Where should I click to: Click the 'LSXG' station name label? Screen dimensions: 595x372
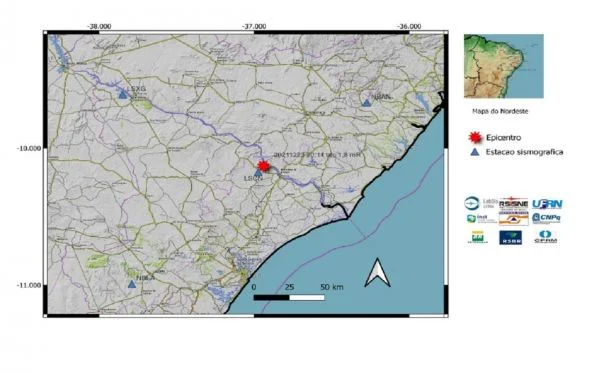[136, 89]
